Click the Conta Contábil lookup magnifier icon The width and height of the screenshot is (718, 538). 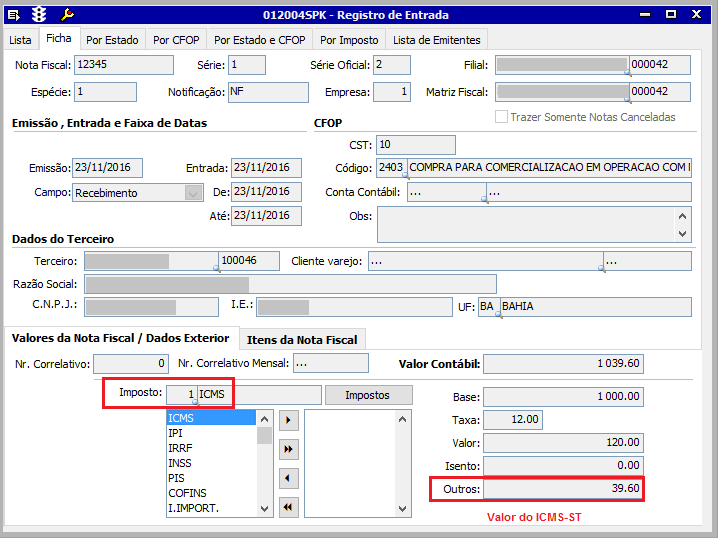pyautogui.click(x=485, y=199)
